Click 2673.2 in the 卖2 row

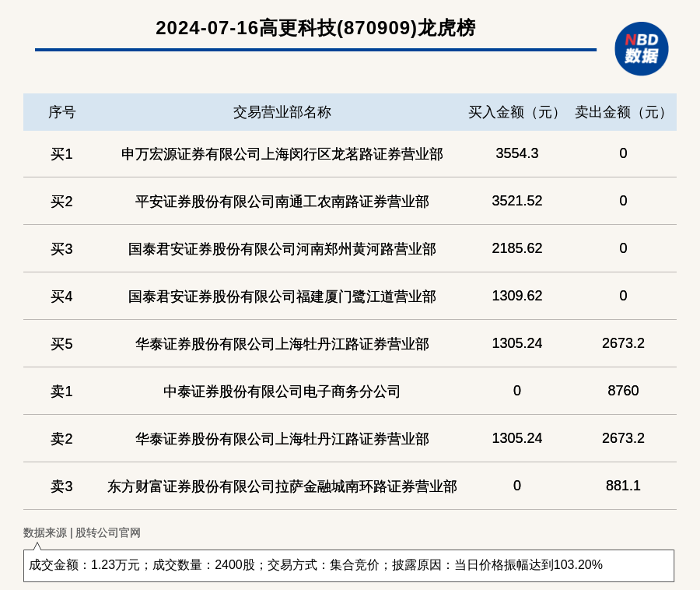click(623, 437)
